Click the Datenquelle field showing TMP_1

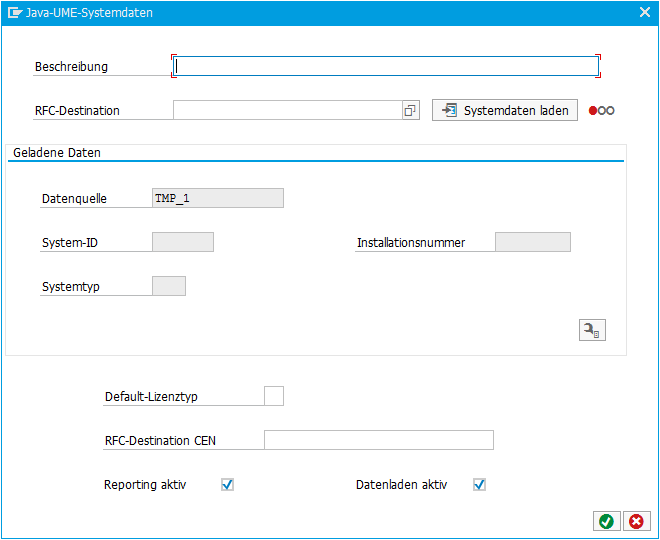(x=218, y=198)
